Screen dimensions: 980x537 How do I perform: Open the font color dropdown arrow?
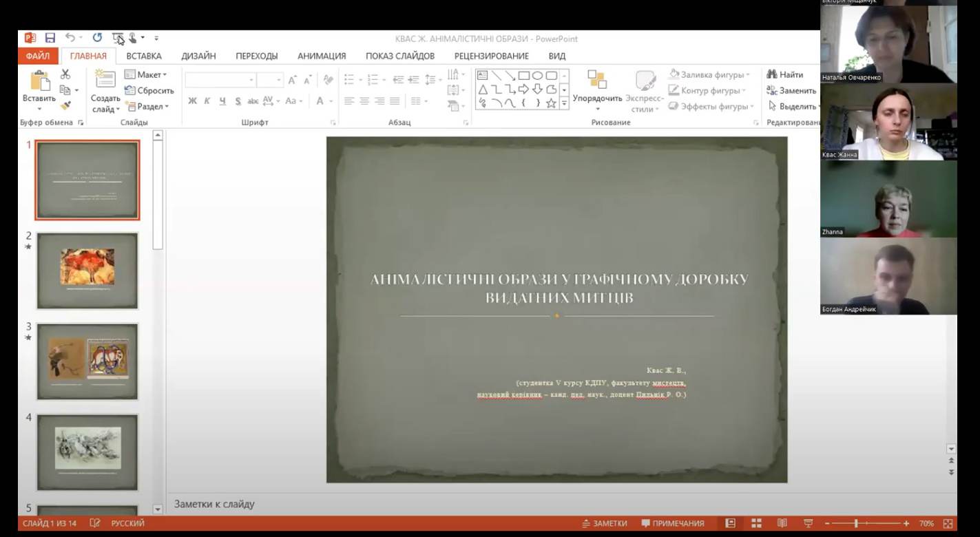point(331,101)
